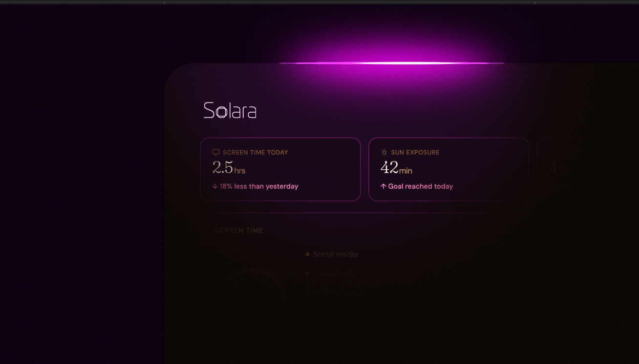Viewport: 639px width, 364px height.
Task: Select the "SCREEN TIME TODAY" label
Action: (256, 152)
